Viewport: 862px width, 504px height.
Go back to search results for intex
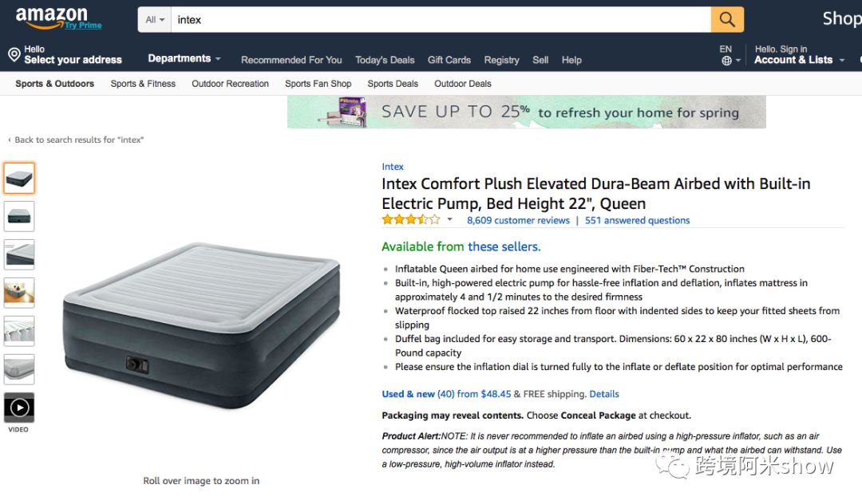click(x=76, y=140)
